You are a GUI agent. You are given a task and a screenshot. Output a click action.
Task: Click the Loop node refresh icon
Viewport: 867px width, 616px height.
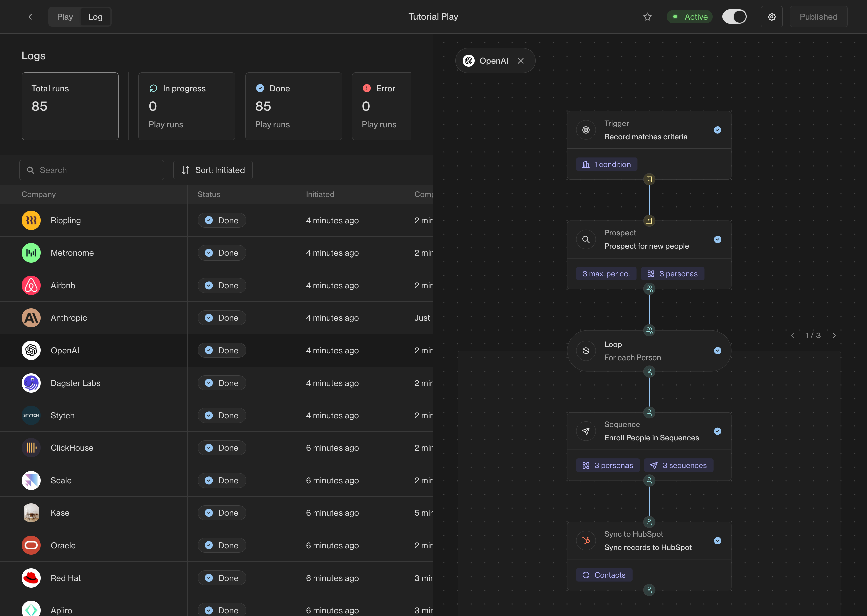click(x=586, y=351)
